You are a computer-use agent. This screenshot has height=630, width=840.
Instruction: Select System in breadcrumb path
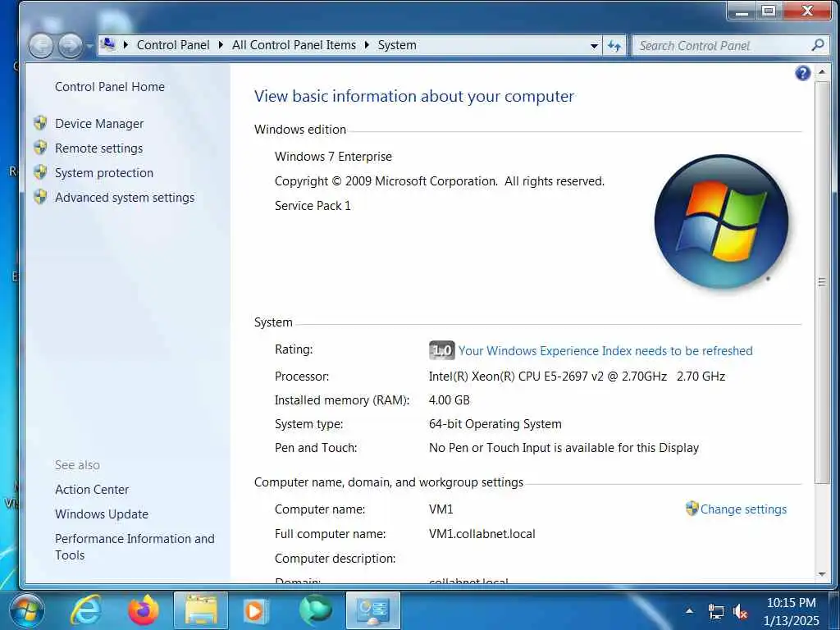coord(396,45)
